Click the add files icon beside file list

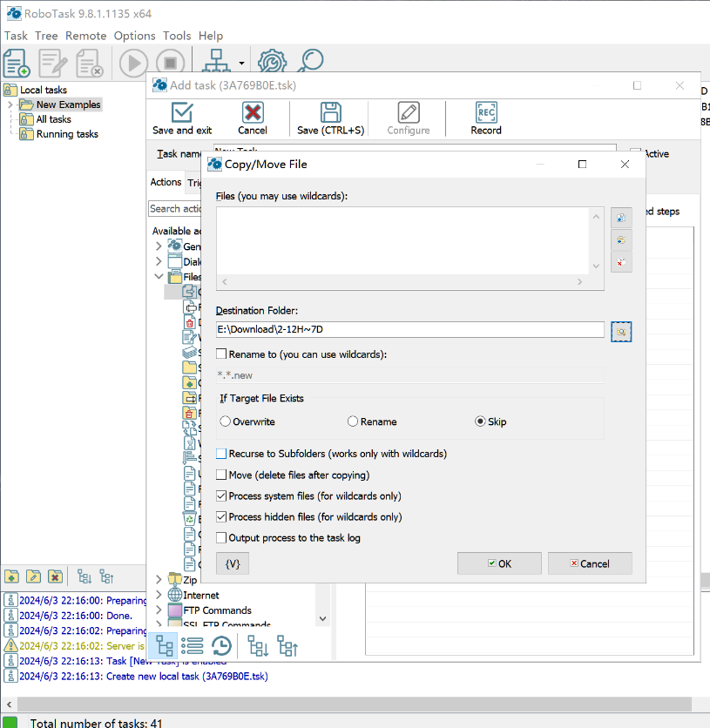621,218
